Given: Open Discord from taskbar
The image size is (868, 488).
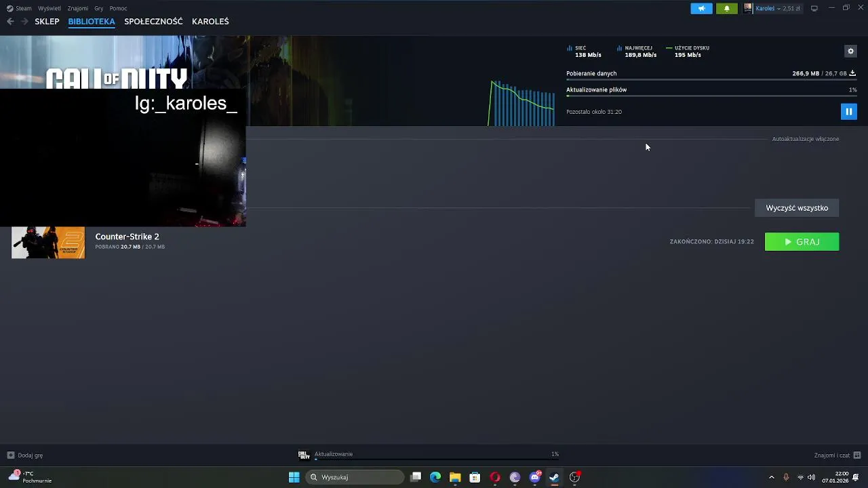Looking at the screenshot, I should [535, 477].
